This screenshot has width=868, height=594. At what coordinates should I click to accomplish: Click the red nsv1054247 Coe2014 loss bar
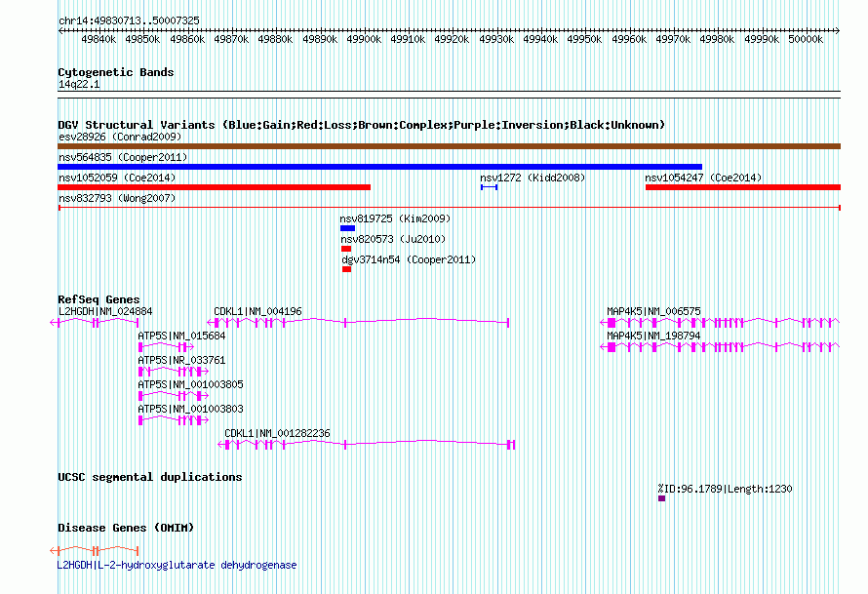(743, 187)
